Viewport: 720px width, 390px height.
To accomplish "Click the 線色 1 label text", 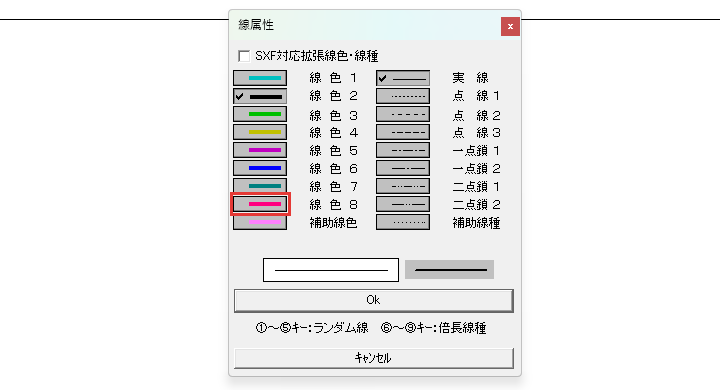I will 333,78.
